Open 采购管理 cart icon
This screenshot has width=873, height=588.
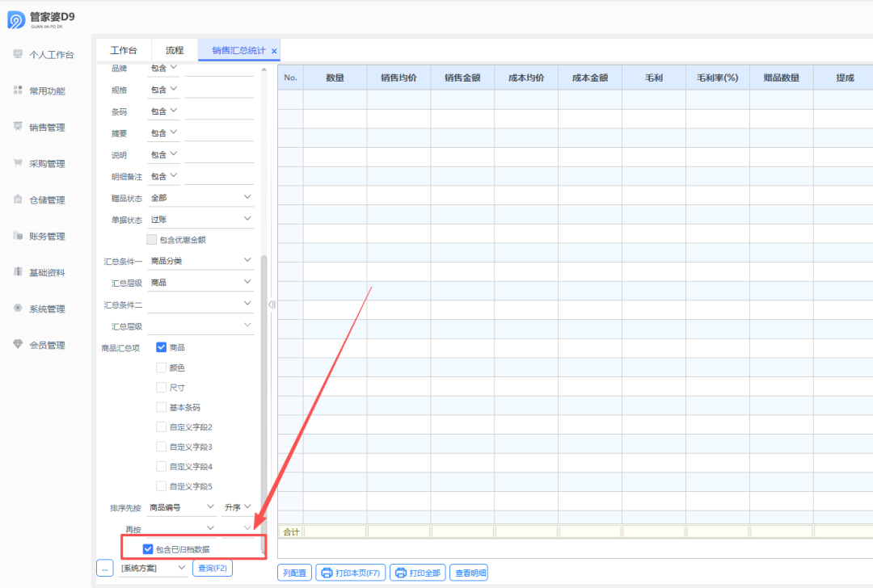pyautogui.click(x=18, y=163)
